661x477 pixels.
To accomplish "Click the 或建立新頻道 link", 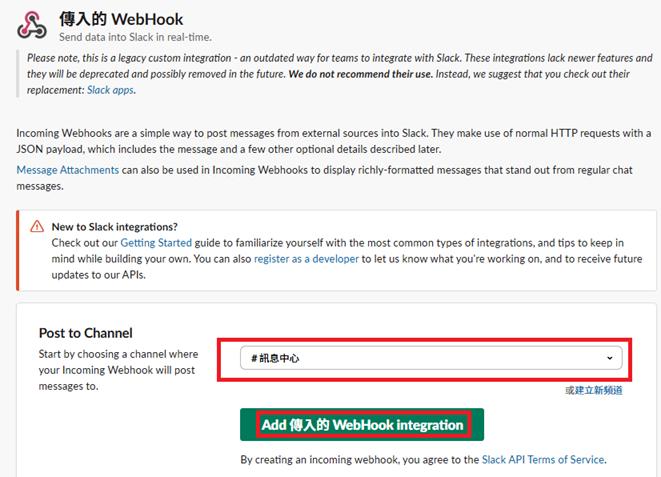I will tap(593, 390).
